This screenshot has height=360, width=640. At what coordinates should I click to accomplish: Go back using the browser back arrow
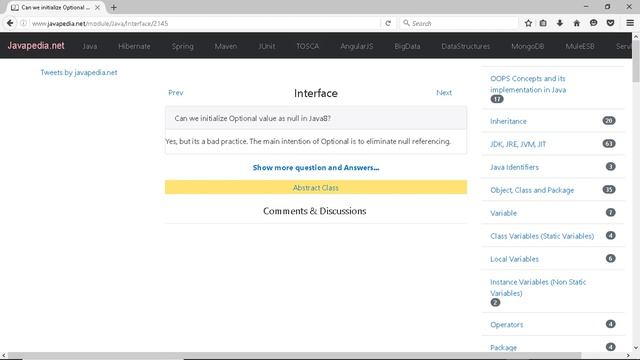point(10,23)
